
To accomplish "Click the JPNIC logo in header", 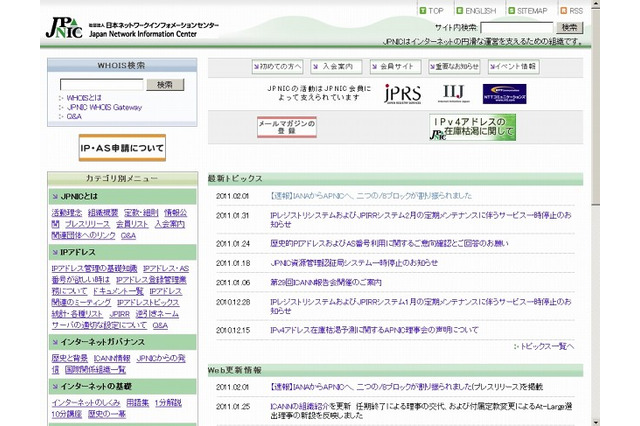I will [x=64, y=28].
